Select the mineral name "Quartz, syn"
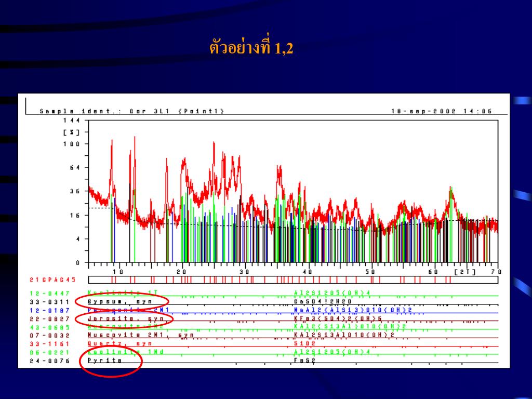Image resolution: width=532 pixels, height=399 pixels. coord(120,343)
